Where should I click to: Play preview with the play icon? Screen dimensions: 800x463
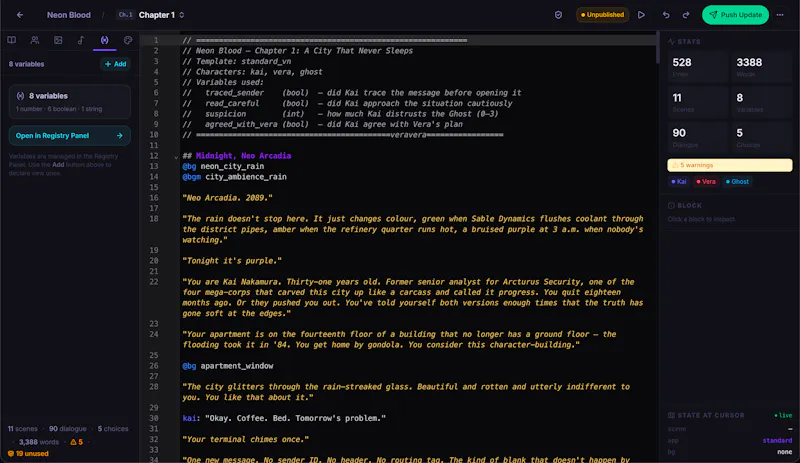(x=641, y=15)
